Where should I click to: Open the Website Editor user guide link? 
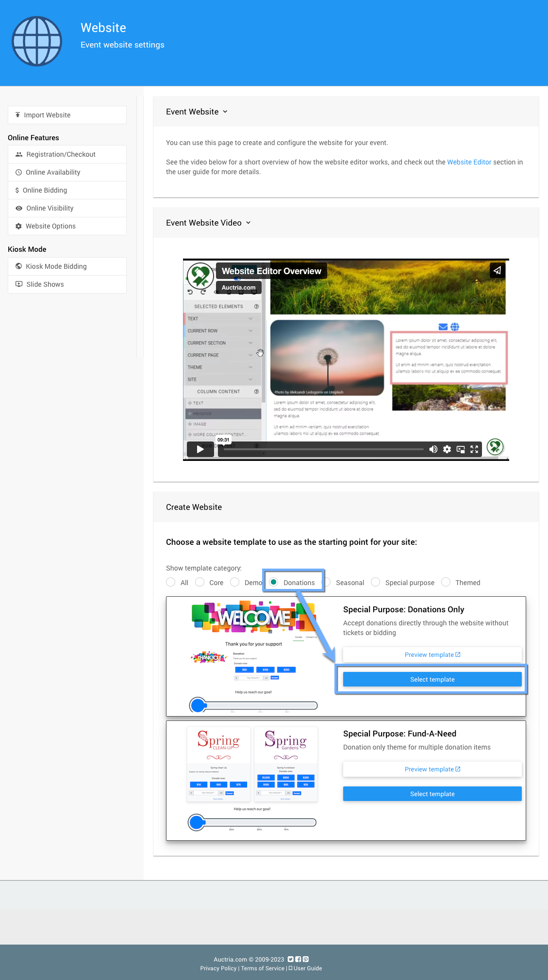point(469,162)
